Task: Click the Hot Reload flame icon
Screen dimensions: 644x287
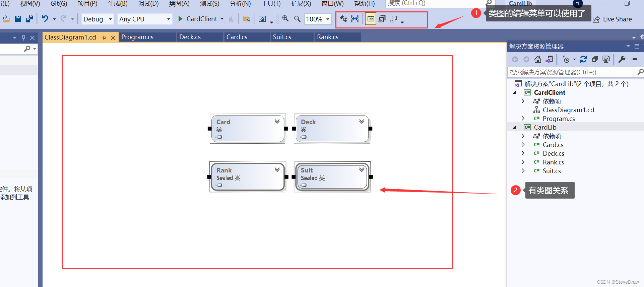Action: tap(231, 19)
